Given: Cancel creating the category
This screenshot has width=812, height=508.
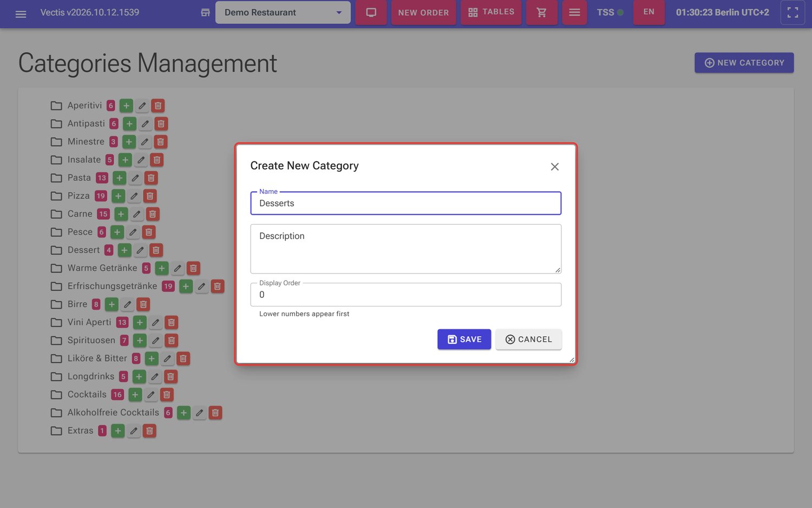Looking at the screenshot, I should [x=528, y=340].
